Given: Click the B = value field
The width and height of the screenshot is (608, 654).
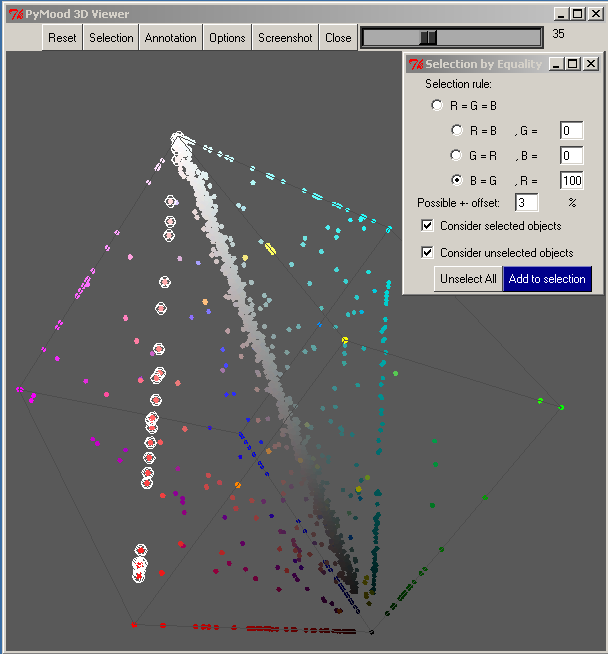Looking at the screenshot, I should tap(571, 156).
